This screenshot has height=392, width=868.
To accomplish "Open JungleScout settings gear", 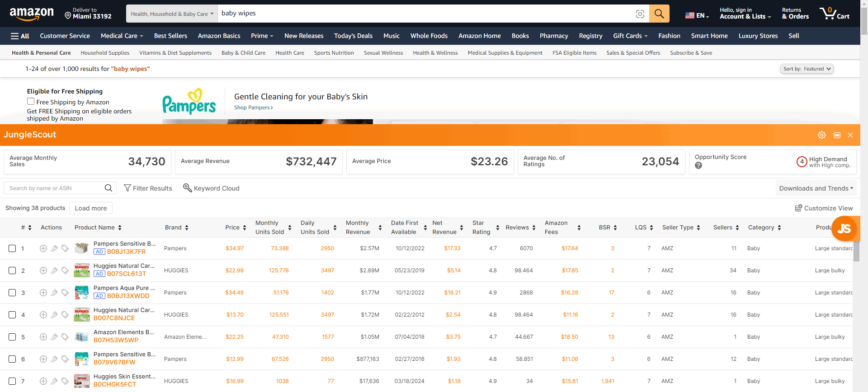I will tap(822, 135).
